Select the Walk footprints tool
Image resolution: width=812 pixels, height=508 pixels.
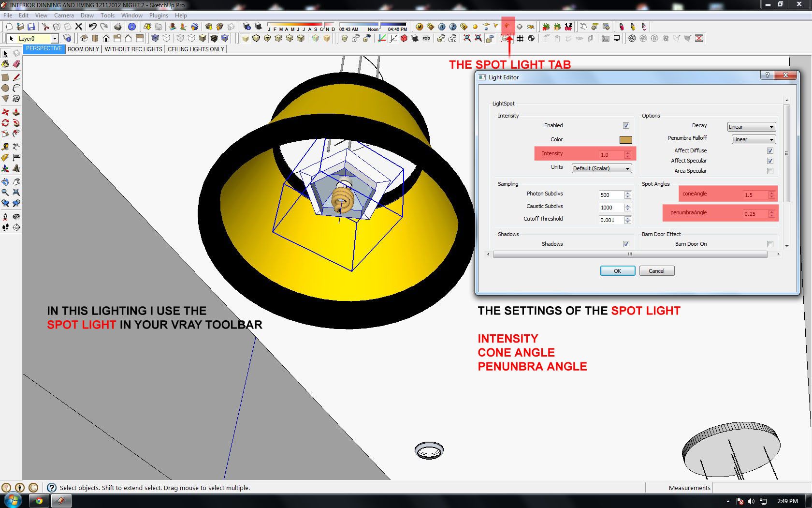coord(5,227)
